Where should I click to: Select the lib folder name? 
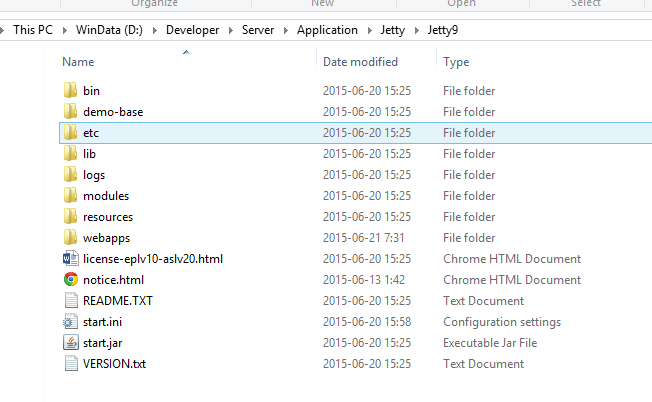[x=89, y=154]
